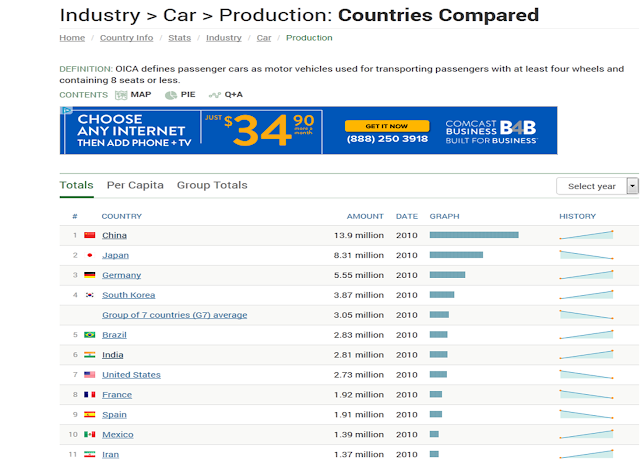This screenshot has width=640, height=461.
Task: Select the Totals tab
Action: 76,185
